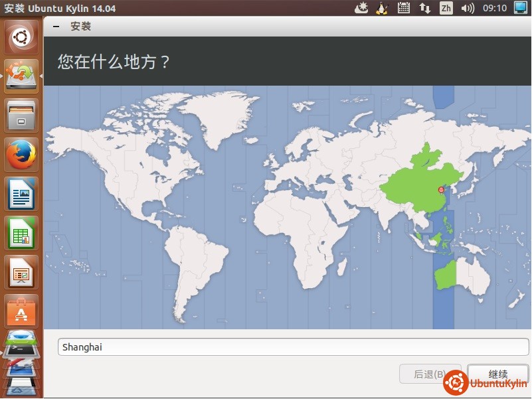Viewport: 532px width, 399px height.
Task: Open the sound volume indicator menu
Action: point(468,8)
